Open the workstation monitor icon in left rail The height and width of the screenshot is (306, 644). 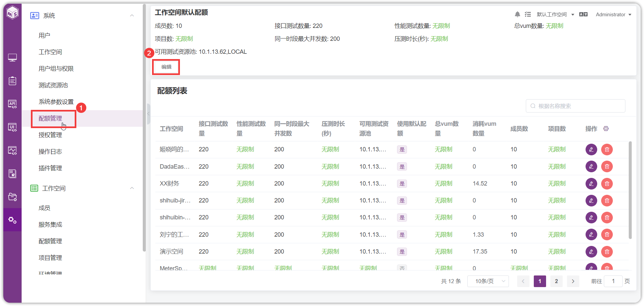[12, 58]
